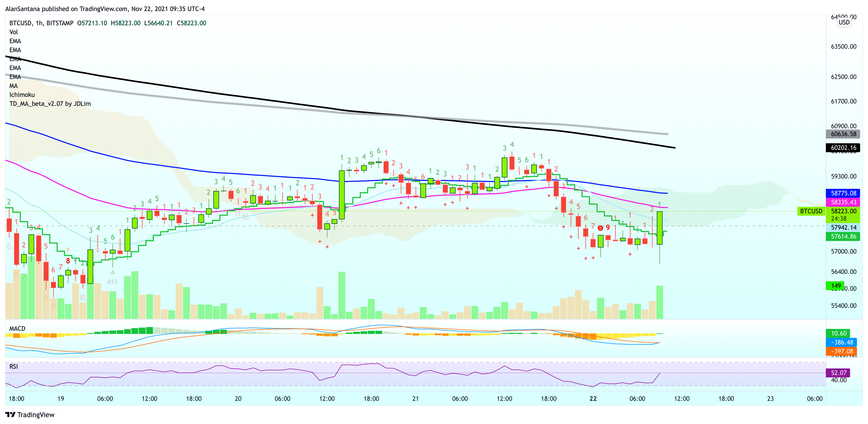Click the MACD 10.60 histogram value tag
The image size is (868, 424).
coord(838,333)
